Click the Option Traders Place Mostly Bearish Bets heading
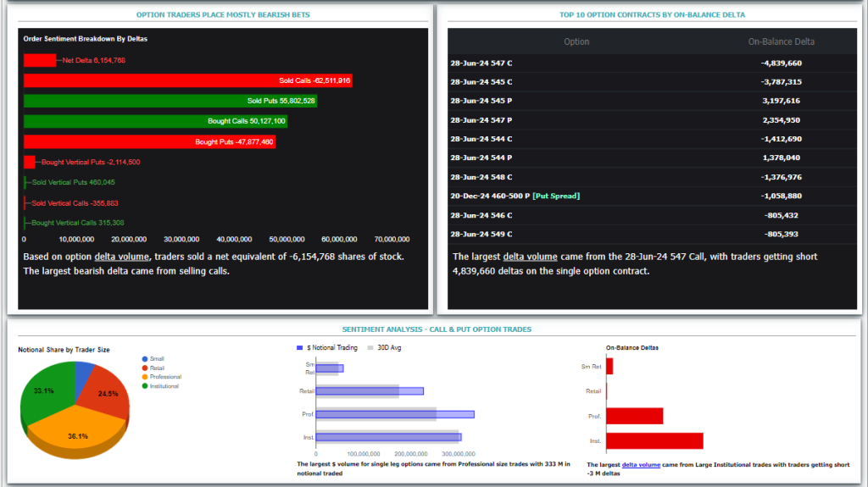The image size is (868, 487). pyautogui.click(x=223, y=15)
